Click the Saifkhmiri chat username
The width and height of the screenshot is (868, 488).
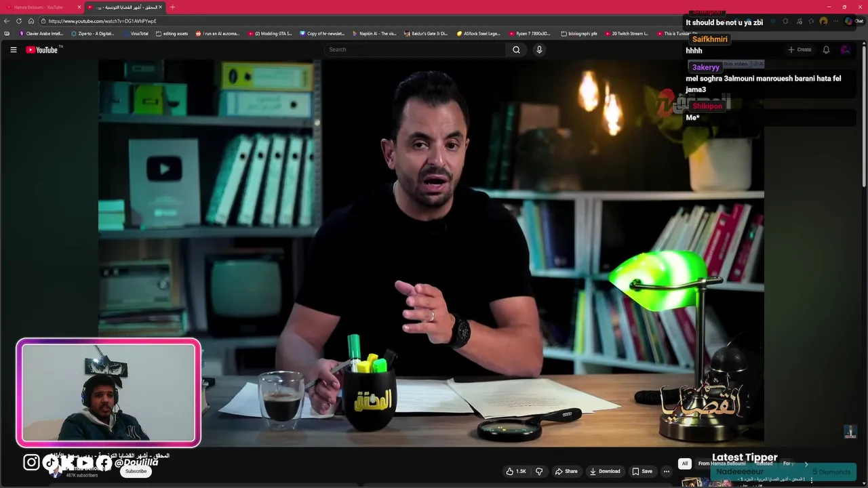[709, 39]
